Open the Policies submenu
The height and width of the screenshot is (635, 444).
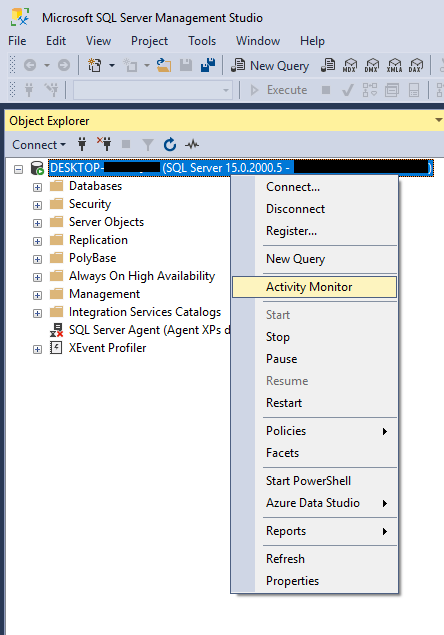[314, 431]
